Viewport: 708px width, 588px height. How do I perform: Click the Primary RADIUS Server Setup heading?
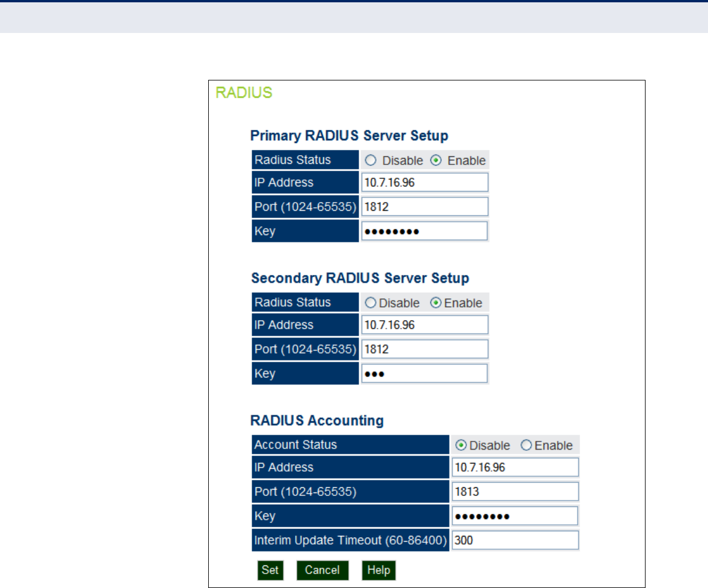349,135
